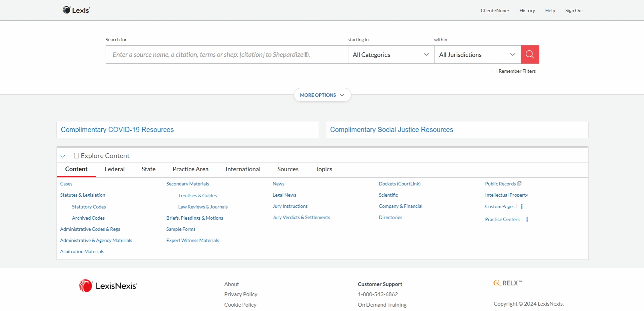Open Custom Pages link
The height and width of the screenshot is (311, 644).
(500, 206)
